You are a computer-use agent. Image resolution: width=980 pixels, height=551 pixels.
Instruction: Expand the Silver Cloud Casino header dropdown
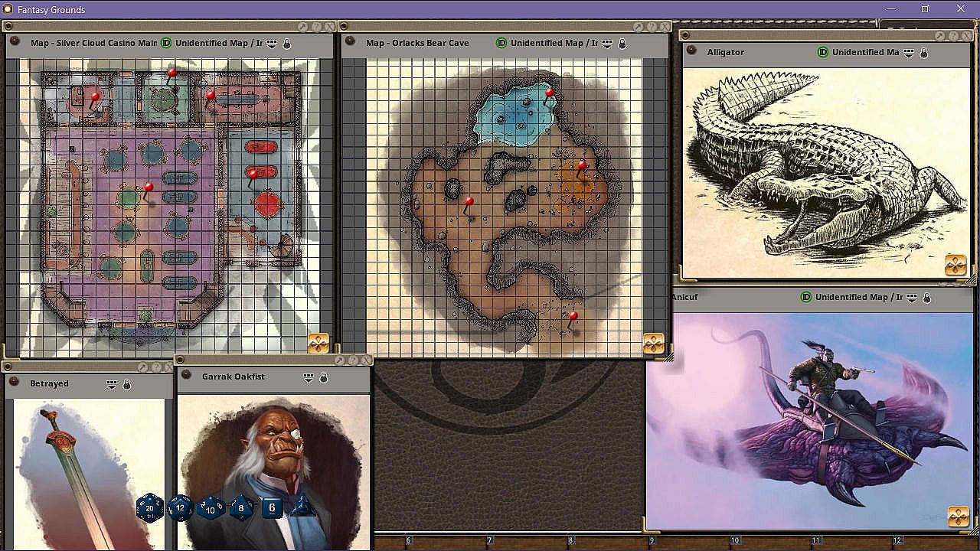271,44
